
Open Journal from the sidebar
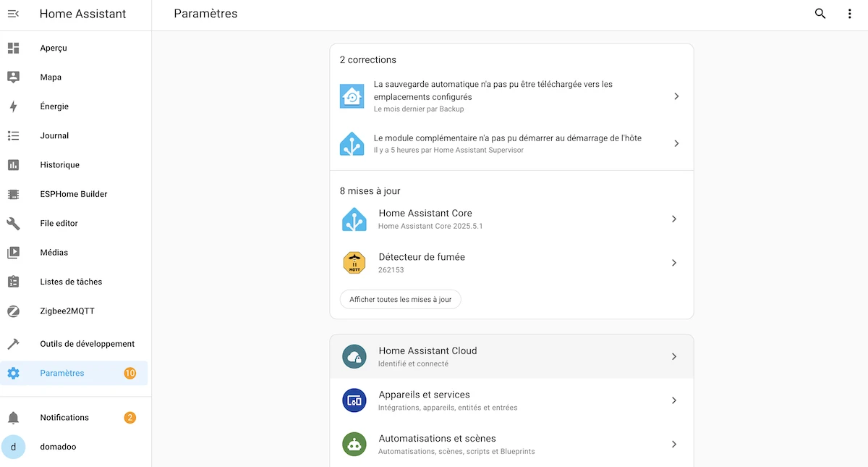pos(74,135)
